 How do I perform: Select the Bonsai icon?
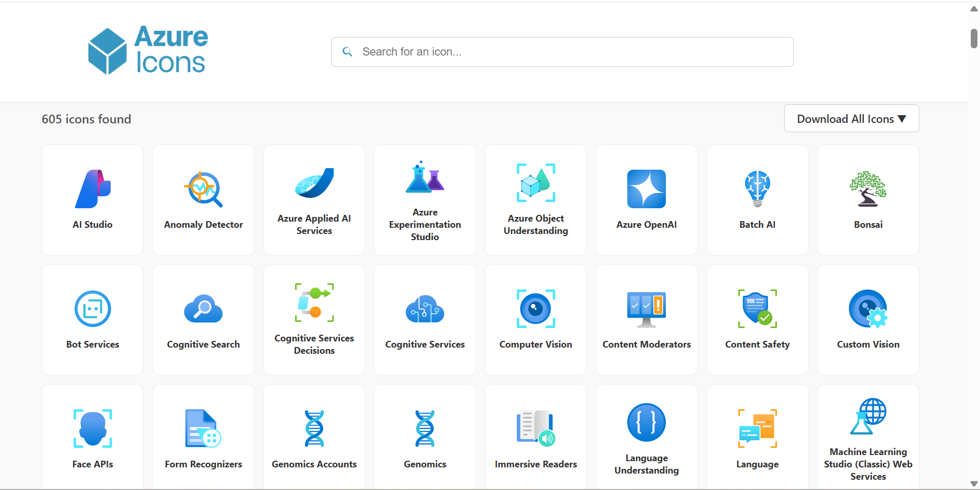tap(867, 200)
